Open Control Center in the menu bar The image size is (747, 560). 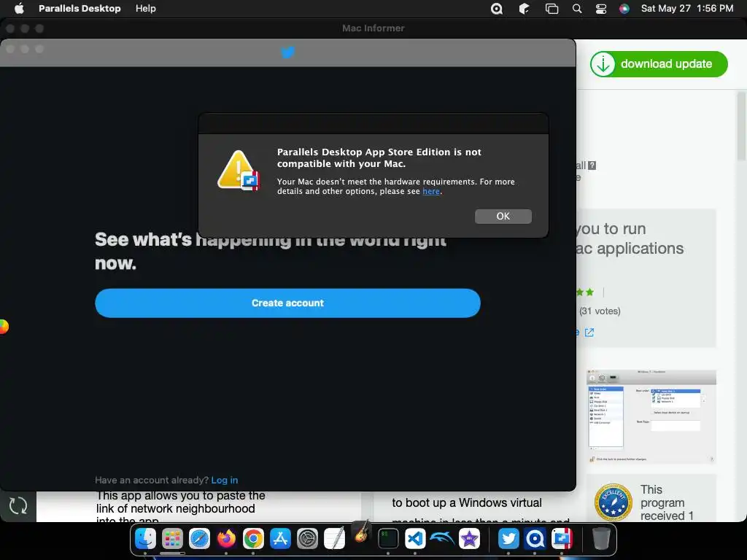click(601, 9)
